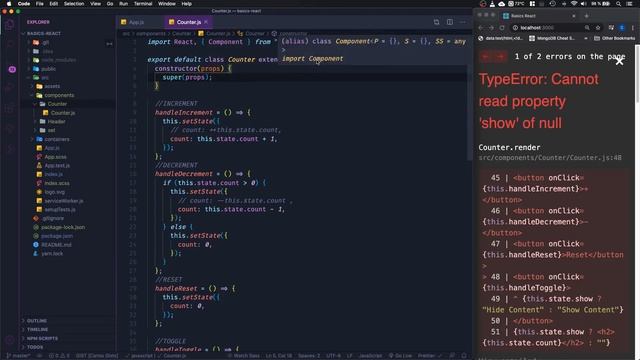Click browser forward arrow
Viewport: 640px width, 360px height.
coord(491,28)
